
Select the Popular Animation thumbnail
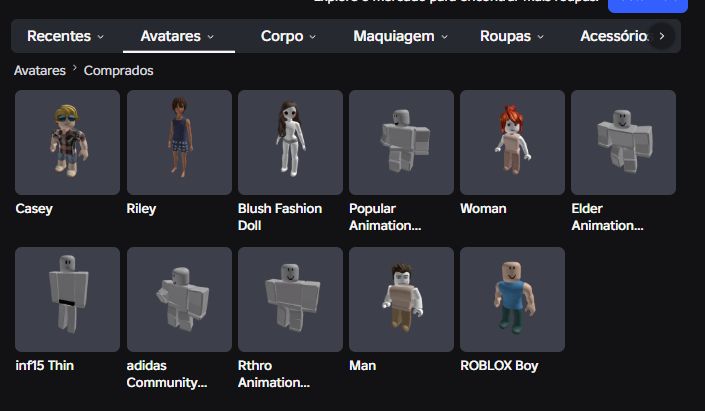[x=402, y=142]
